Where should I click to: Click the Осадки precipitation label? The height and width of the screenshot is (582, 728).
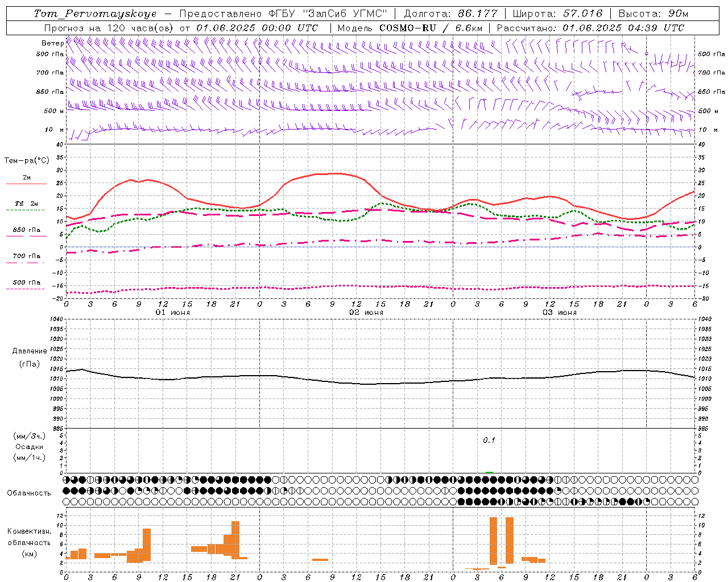click(x=30, y=447)
